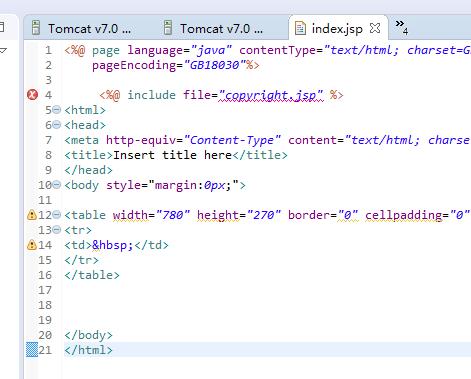The width and height of the screenshot is (471, 379).
Task: Click the error marker on line 4
Action: pyautogui.click(x=32, y=95)
